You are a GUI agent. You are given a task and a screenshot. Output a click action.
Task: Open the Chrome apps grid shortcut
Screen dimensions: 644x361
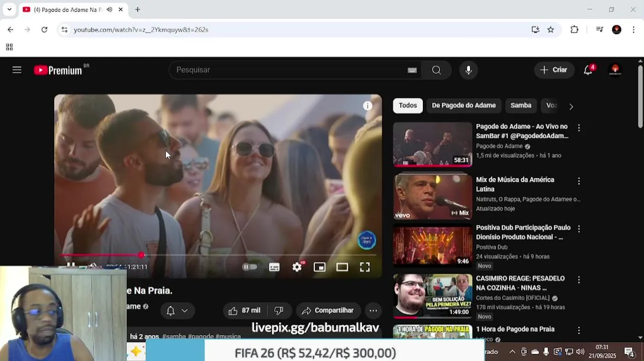click(x=9, y=47)
